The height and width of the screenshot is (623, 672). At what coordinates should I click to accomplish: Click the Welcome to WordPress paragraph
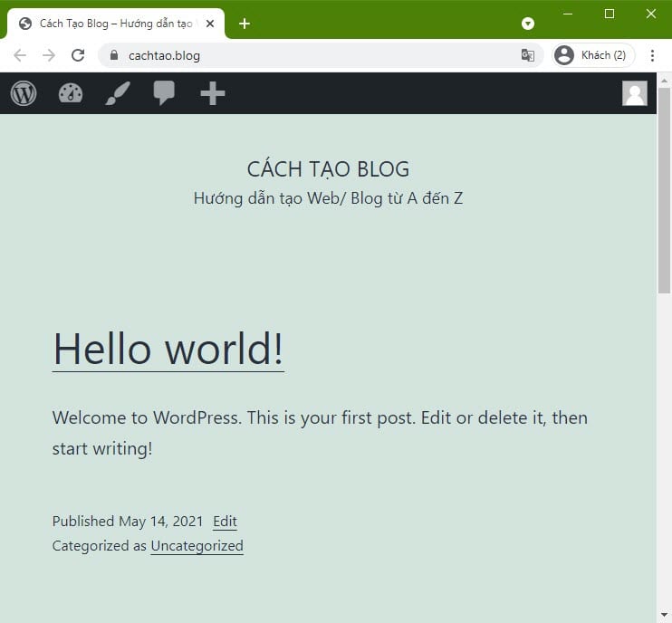320,433
